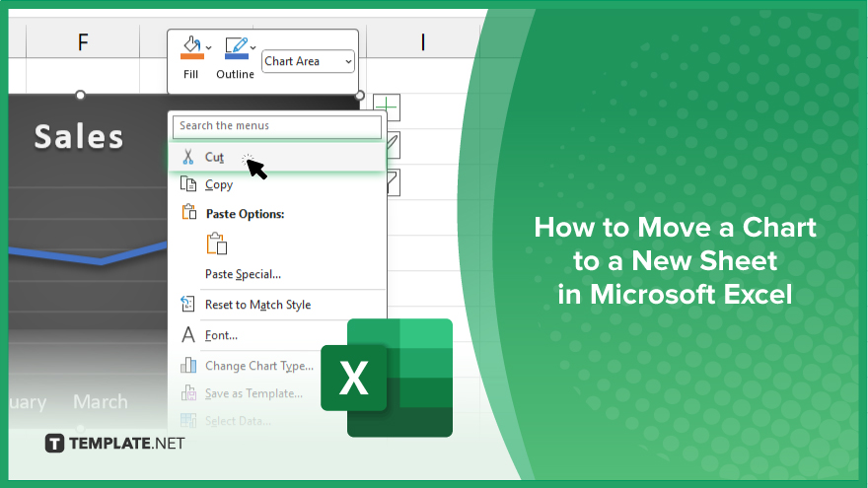Click the Outline pen icon
The width and height of the screenshot is (868, 488).
coord(237,44)
